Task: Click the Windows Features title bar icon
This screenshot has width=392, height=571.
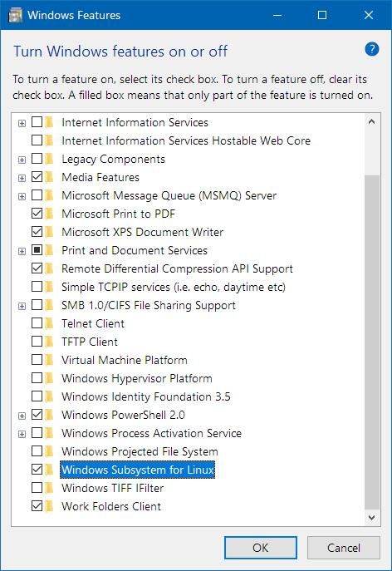Action: point(15,15)
